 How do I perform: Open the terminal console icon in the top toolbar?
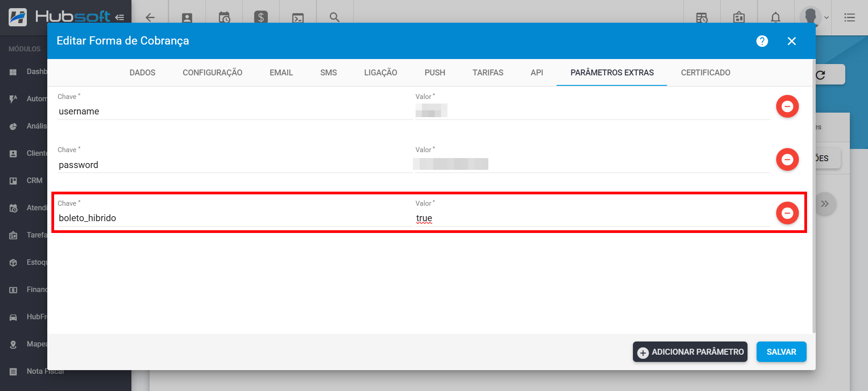point(298,18)
